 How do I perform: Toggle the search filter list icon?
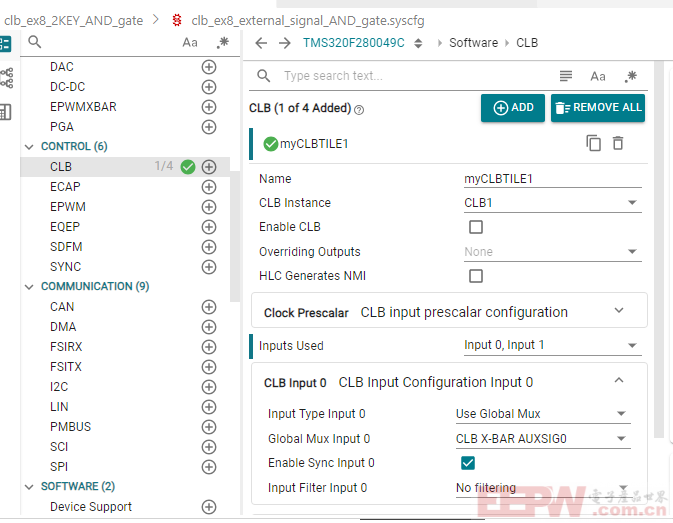click(x=566, y=76)
